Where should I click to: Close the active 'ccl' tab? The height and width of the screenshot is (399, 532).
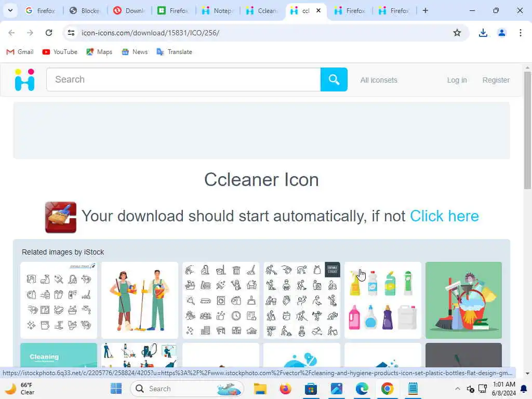(x=318, y=10)
